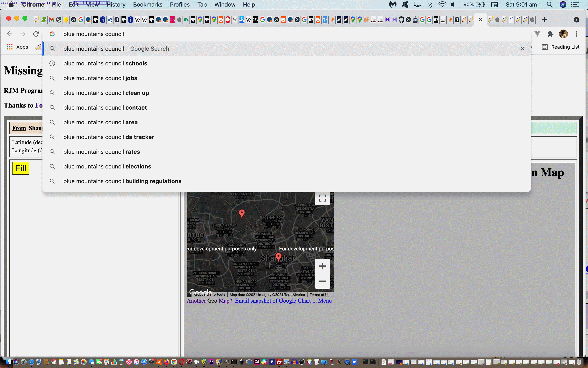Open the Help menu

(x=249, y=5)
